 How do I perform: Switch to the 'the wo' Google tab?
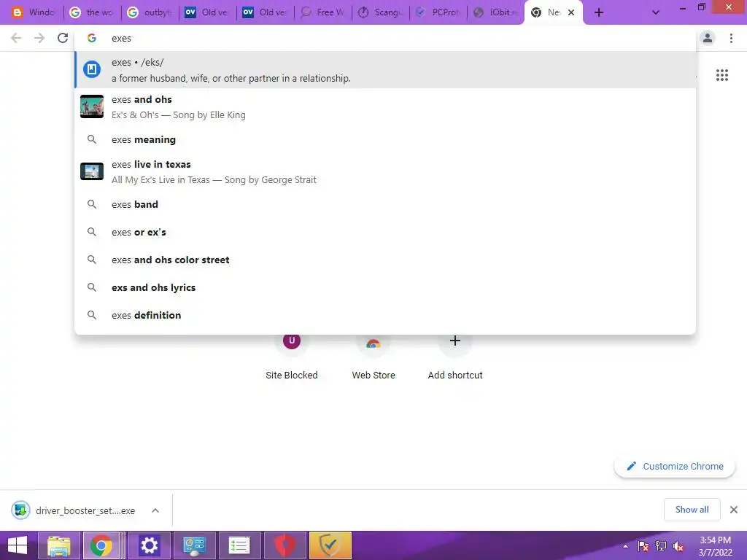91,12
